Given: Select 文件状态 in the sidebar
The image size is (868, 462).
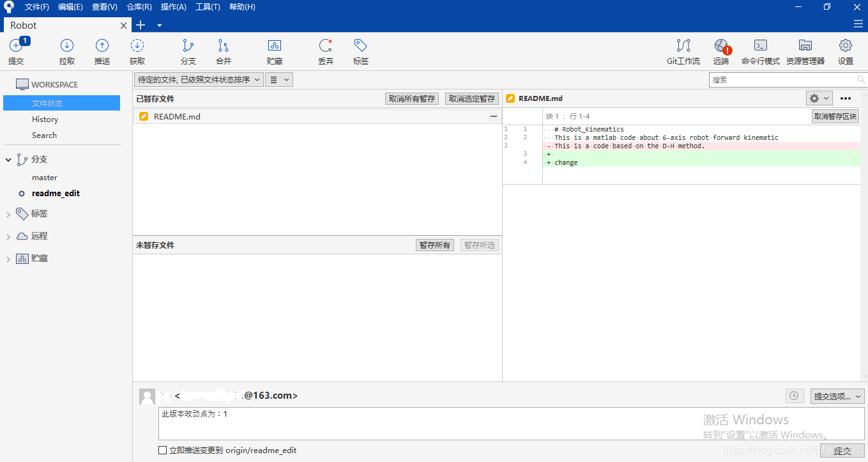Looking at the screenshot, I should 61,103.
